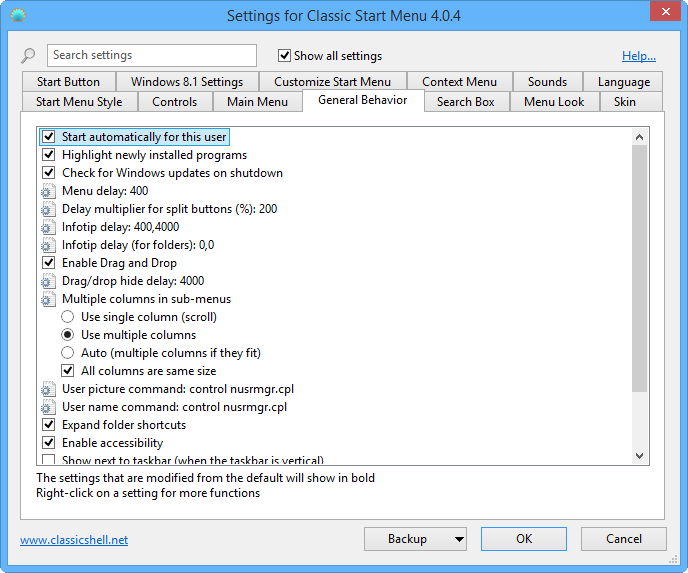Open the Help... link

[639, 56]
